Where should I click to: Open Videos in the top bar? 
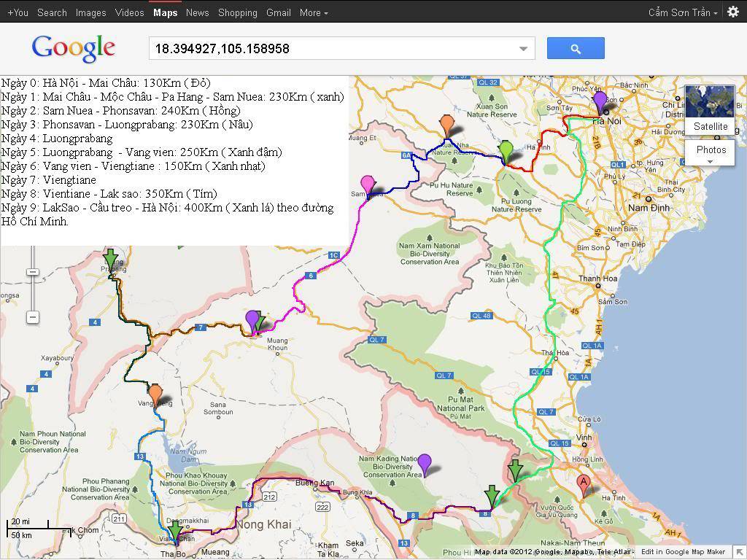(x=130, y=13)
